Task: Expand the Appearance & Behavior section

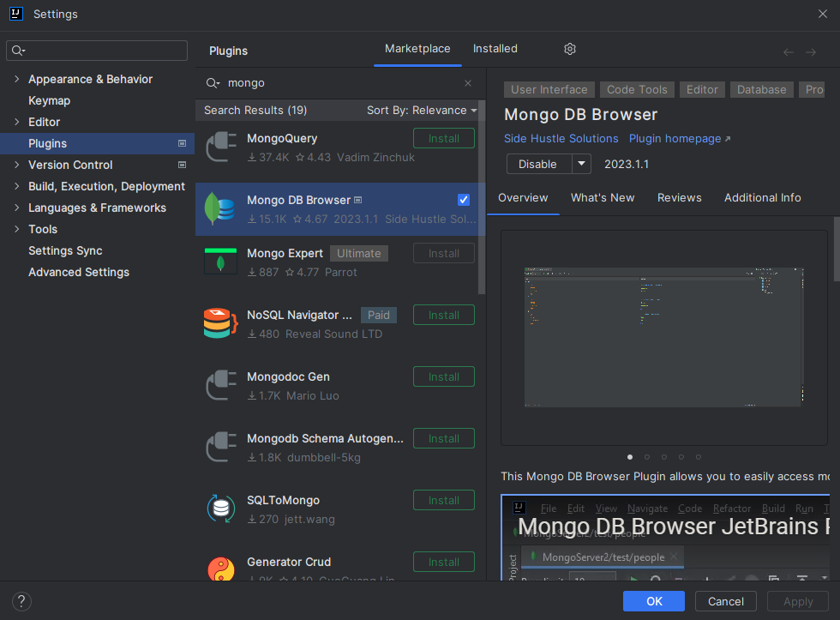Action: tap(16, 79)
